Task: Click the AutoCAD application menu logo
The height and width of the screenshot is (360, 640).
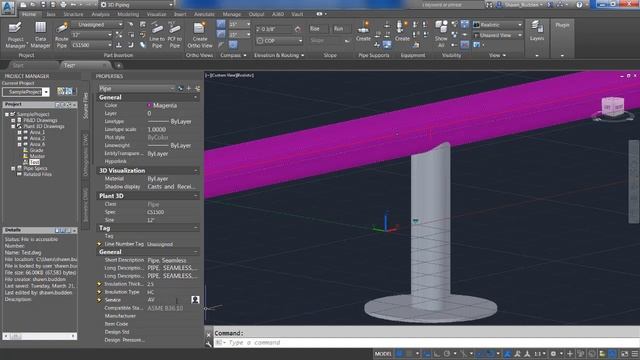Action: [x=8, y=7]
